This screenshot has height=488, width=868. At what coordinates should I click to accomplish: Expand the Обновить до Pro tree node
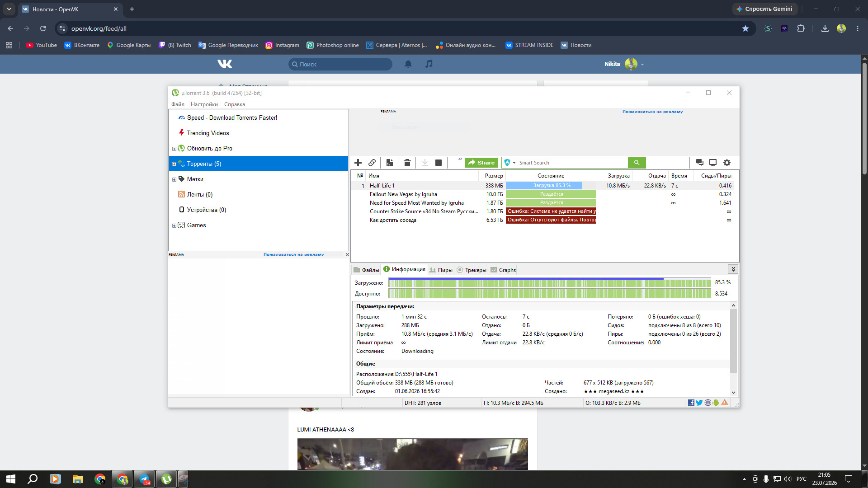174,149
